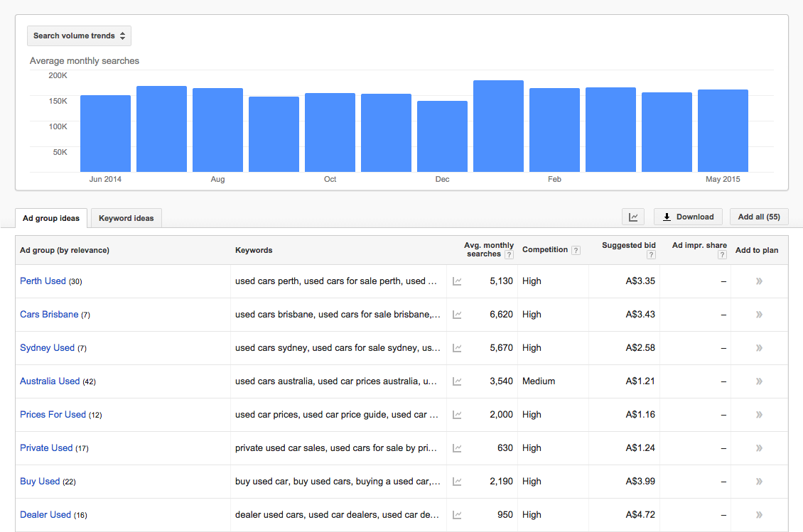Open trend chart icon for Sydney Used row
This screenshot has height=532, width=803.
(x=457, y=348)
